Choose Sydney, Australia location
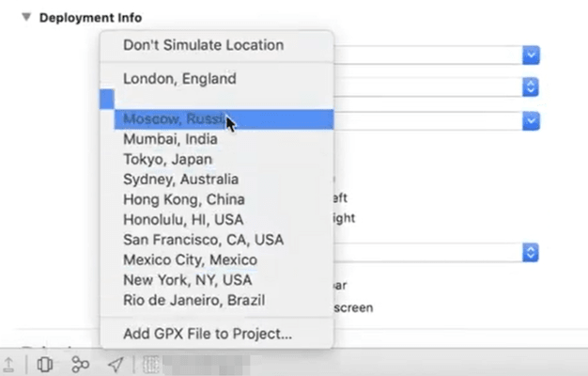Screen dimensions: 588x376 point(217,180)
